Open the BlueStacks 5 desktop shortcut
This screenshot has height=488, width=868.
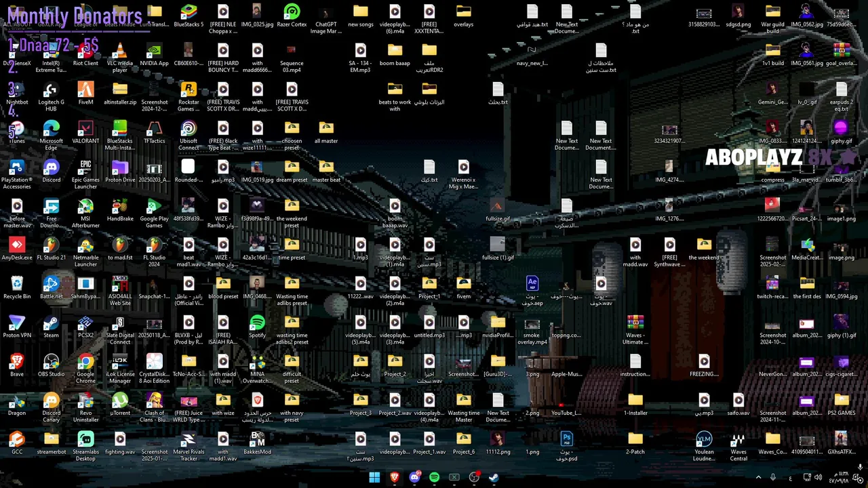(x=189, y=16)
